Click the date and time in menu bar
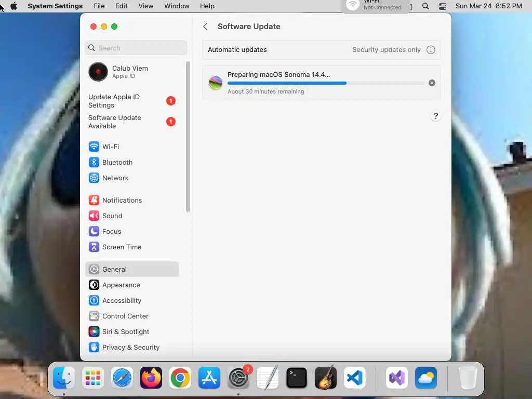This screenshot has height=399, width=532. pyautogui.click(x=488, y=6)
